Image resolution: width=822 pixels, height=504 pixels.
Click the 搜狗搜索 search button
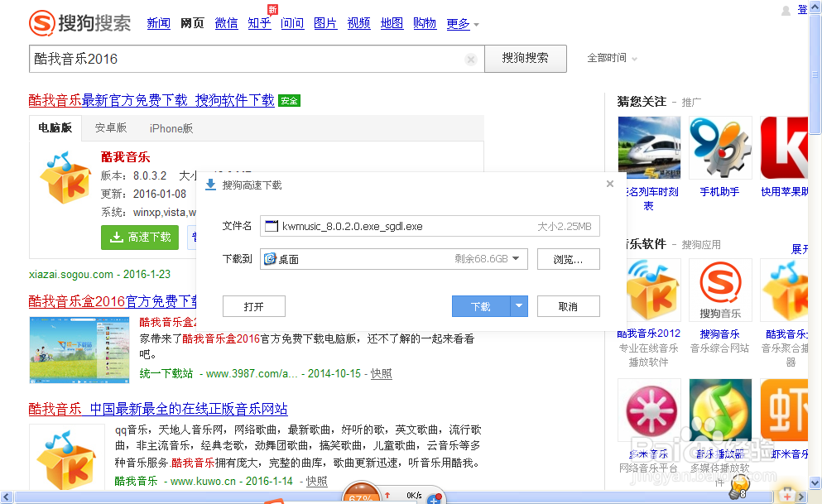(x=526, y=58)
